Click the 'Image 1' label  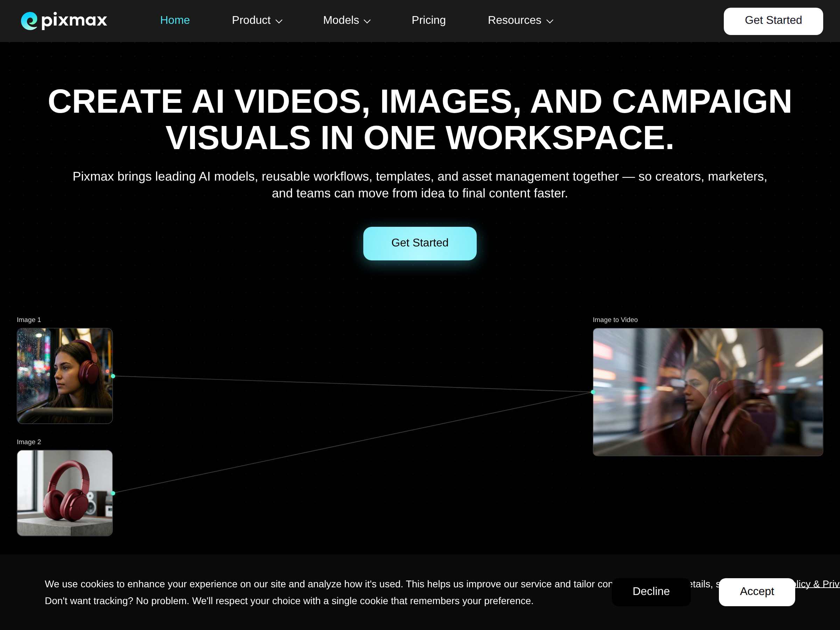29,320
